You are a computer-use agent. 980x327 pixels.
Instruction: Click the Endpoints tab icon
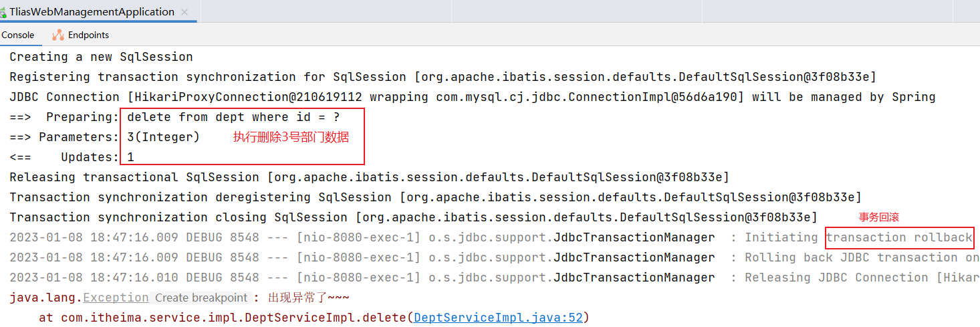coord(58,35)
